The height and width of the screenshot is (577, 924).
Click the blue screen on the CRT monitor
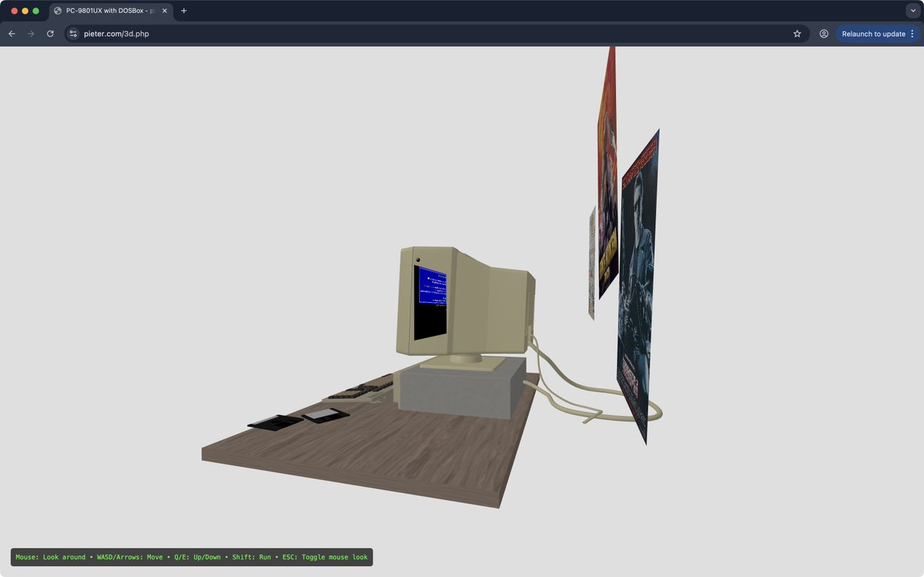coord(432,286)
